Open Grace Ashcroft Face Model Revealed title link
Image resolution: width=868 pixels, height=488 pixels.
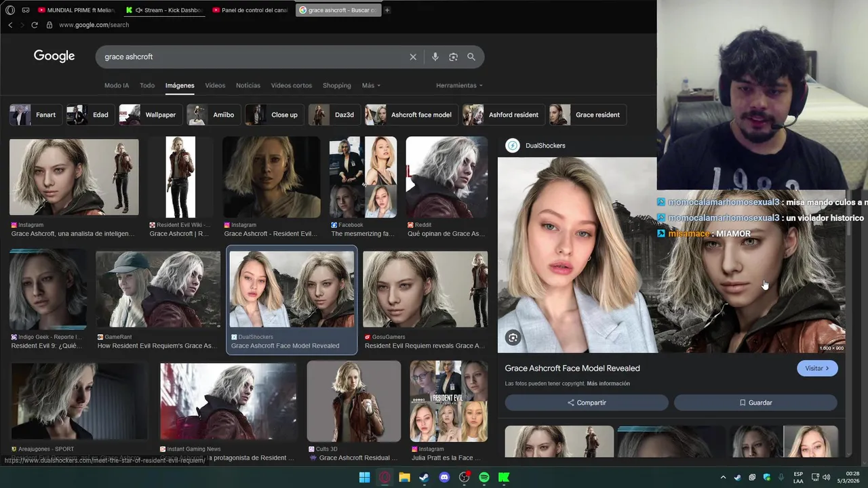click(x=572, y=368)
